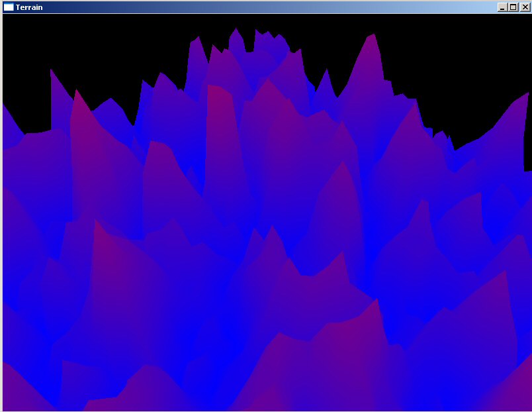Close the Terrain window

525,7
